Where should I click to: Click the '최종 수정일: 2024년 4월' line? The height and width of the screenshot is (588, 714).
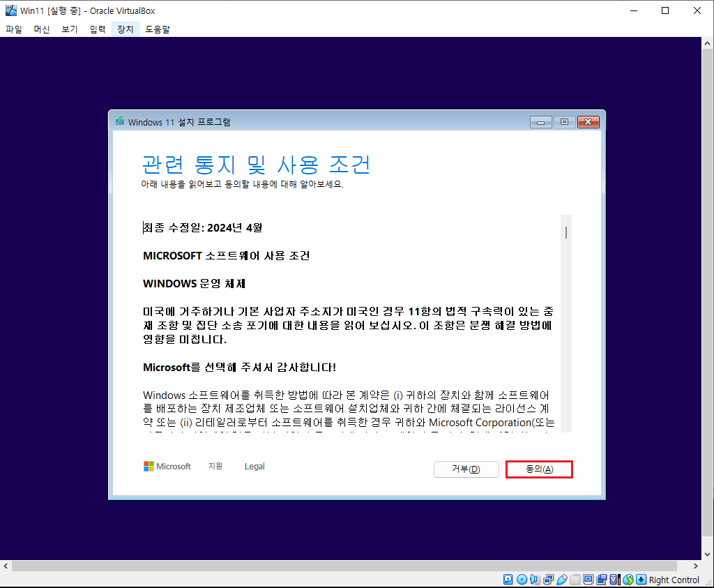pos(203,227)
